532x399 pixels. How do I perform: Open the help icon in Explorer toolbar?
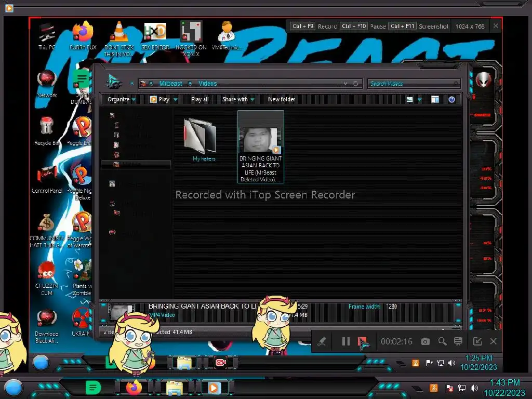point(451,99)
